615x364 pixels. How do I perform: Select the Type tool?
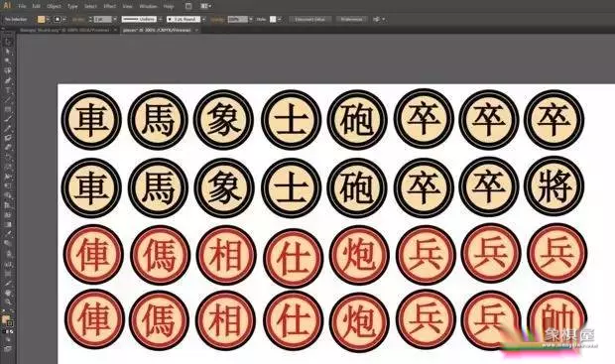tap(8, 90)
